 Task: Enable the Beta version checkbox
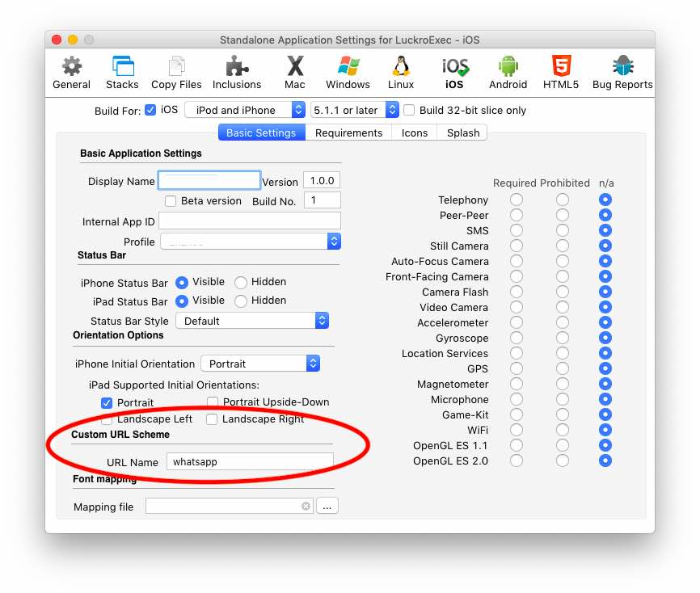coord(171,201)
